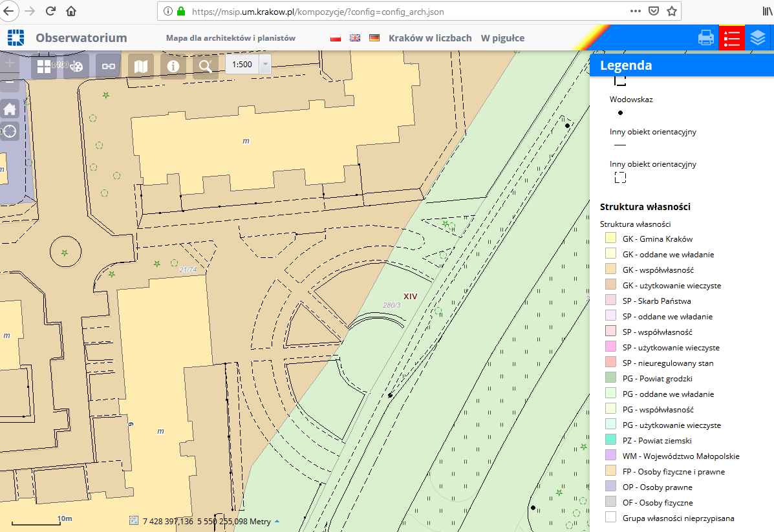
Task: Click parcel label 280/3 on the map
Action: (391, 305)
